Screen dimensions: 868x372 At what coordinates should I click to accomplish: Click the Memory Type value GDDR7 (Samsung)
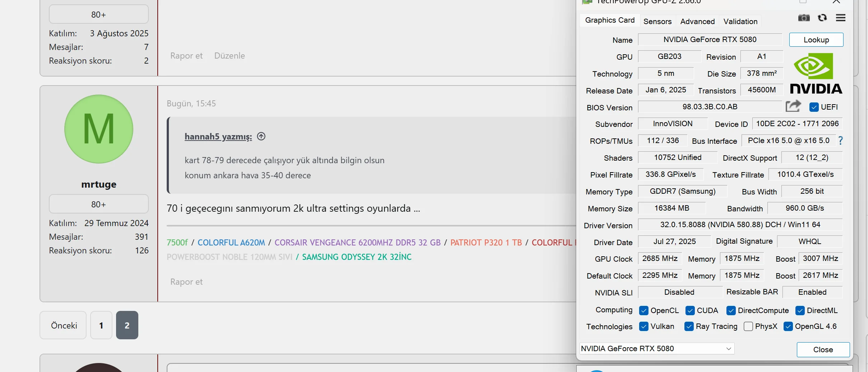pos(683,191)
